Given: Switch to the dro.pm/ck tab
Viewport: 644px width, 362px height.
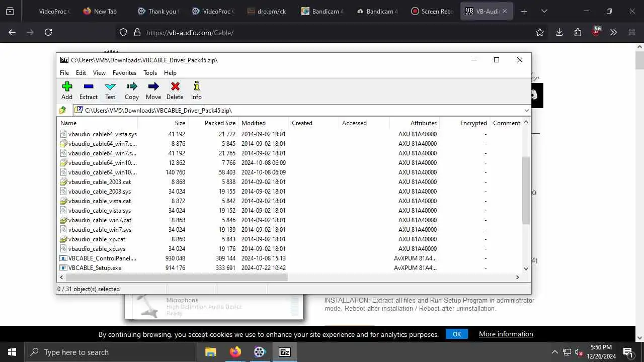Looking at the screenshot, I should point(267,11).
